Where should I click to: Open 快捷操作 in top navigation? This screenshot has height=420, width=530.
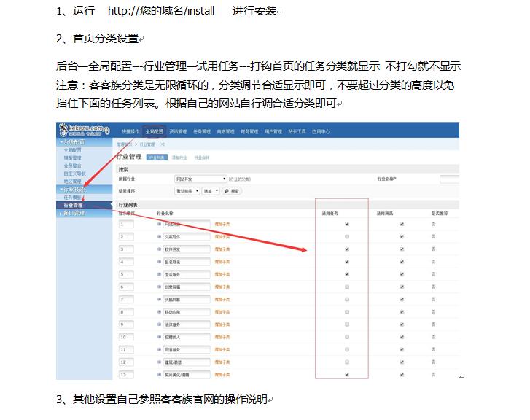tap(130, 131)
